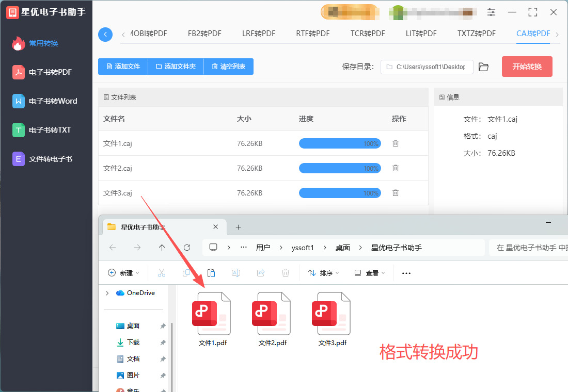Switch to the MOBI转PDF tab
This screenshot has width=568, height=392.
point(149,34)
